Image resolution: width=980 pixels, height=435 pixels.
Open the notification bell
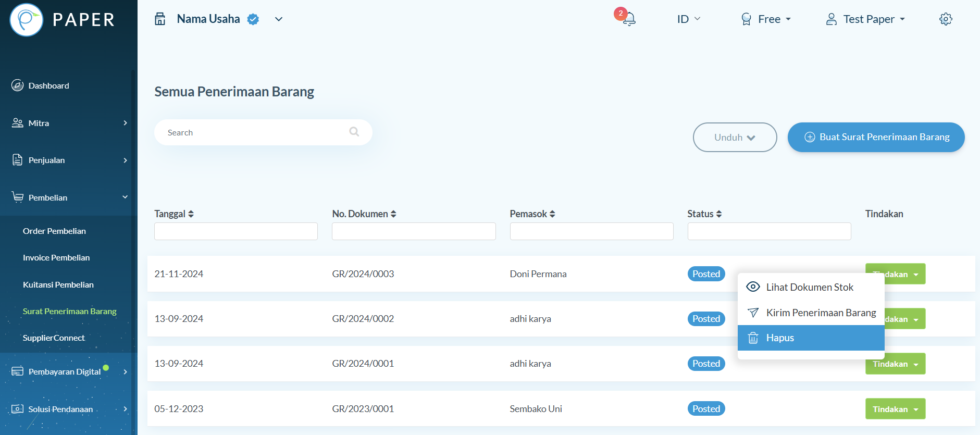[x=629, y=19]
